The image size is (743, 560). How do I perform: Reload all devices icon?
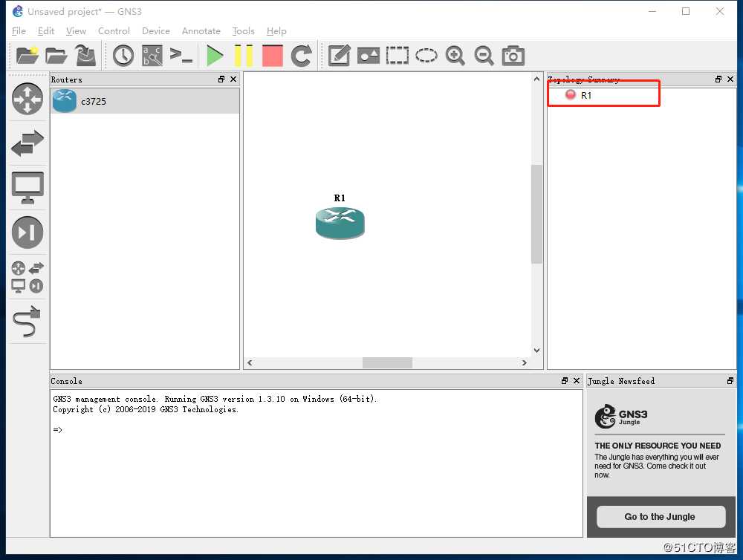pyautogui.click(x=302, y=56)
